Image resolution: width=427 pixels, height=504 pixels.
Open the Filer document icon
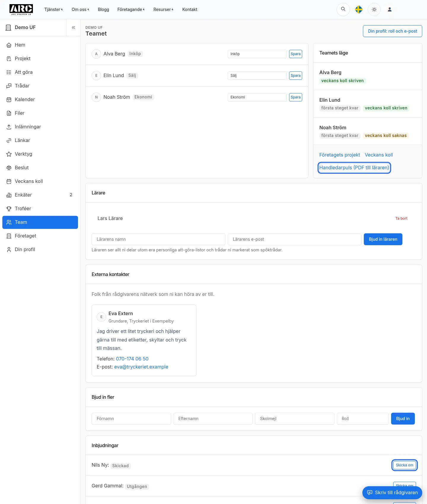(9, 113)
